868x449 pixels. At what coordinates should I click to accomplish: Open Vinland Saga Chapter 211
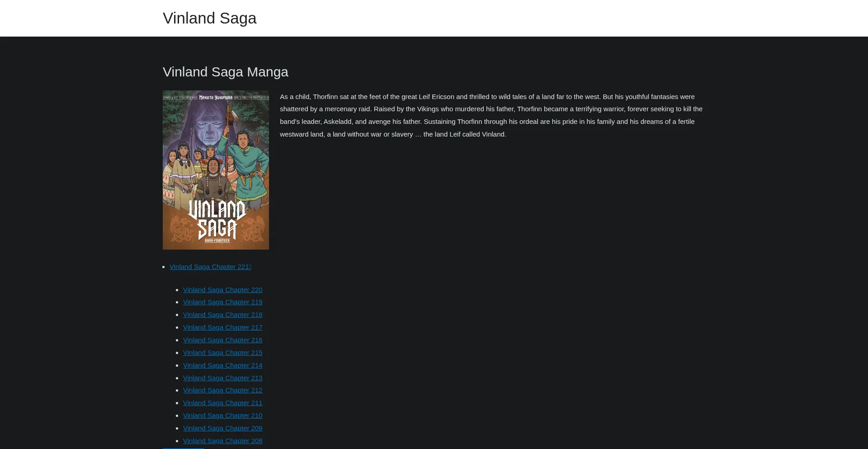222,402
